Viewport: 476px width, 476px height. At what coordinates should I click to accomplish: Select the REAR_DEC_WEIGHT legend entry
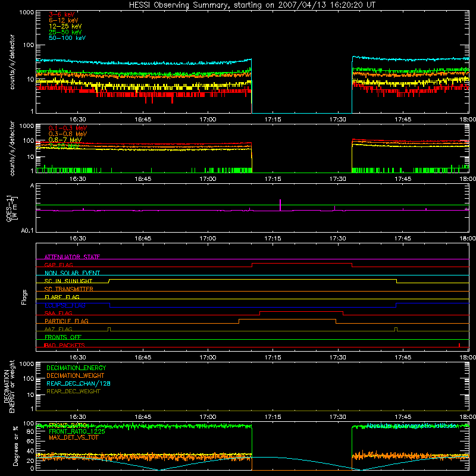coord(73,392)
